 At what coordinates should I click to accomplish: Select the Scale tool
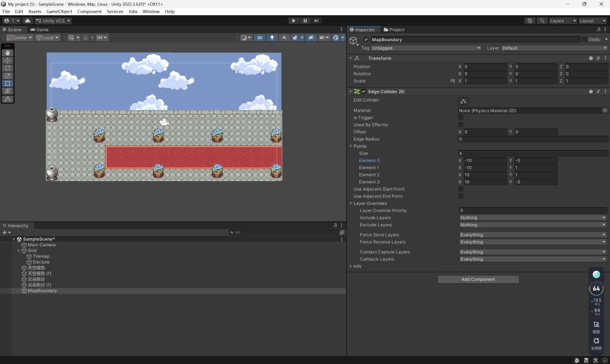[7, 76]
